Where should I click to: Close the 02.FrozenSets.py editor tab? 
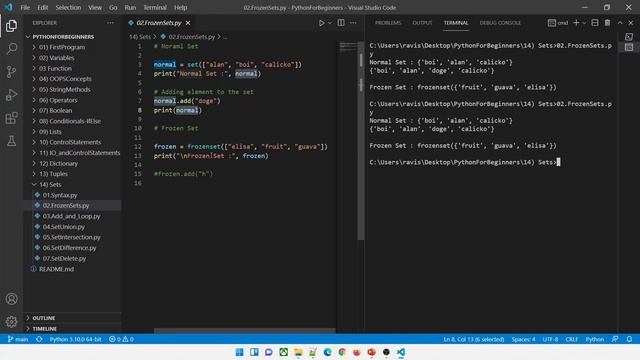click(188, 23)
